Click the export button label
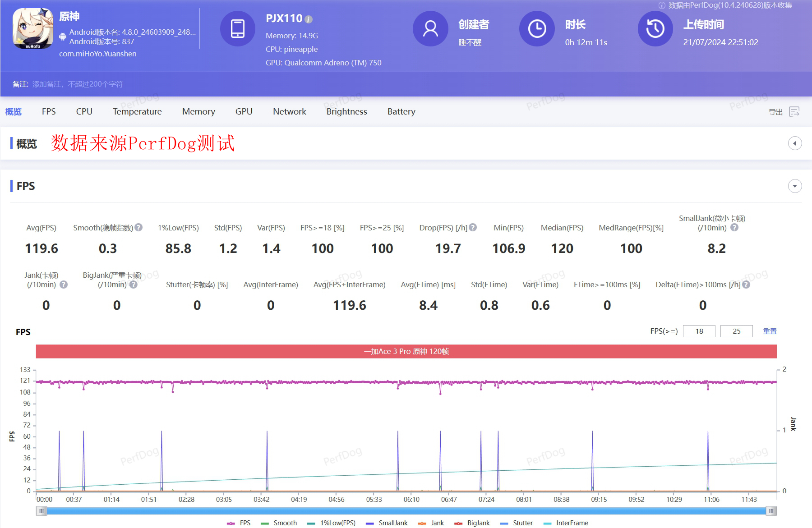812x528 pixels. (x=775, y=112)
